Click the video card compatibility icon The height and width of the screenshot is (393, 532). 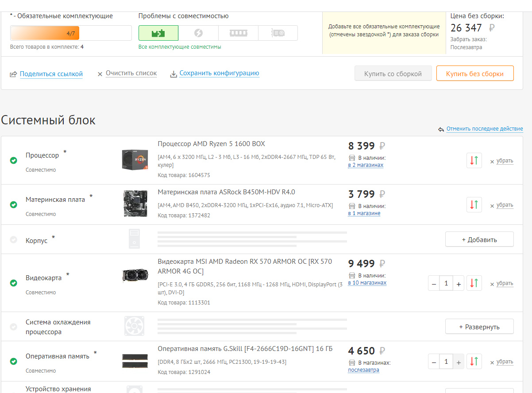coord(278,33)
